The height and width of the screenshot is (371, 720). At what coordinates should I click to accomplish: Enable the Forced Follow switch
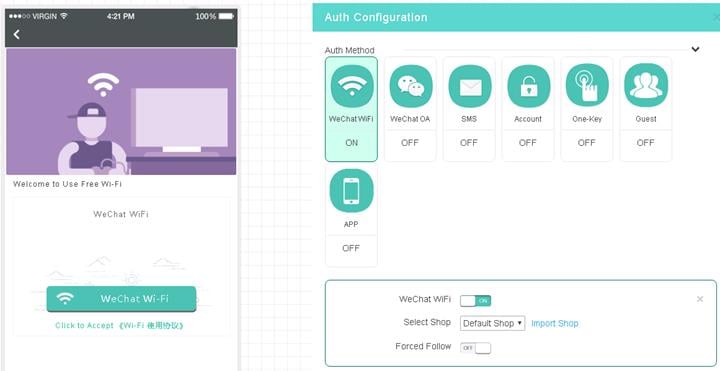point(476,348)
